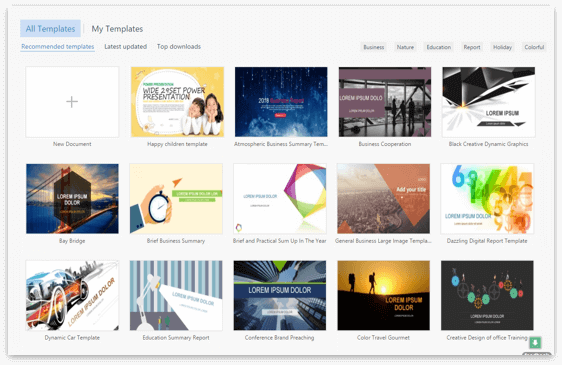Viewport: 562px width, 365px height.
Task: Click the 'Color Travel Gourmet' caption
Action: 383,338
